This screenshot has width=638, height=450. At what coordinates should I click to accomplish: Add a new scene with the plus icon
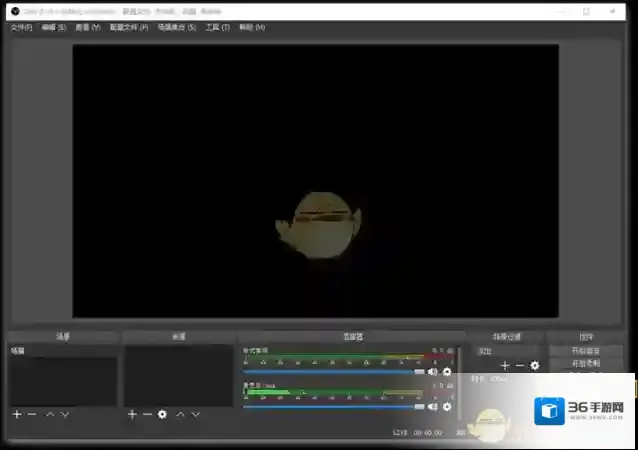click(17, 414)
